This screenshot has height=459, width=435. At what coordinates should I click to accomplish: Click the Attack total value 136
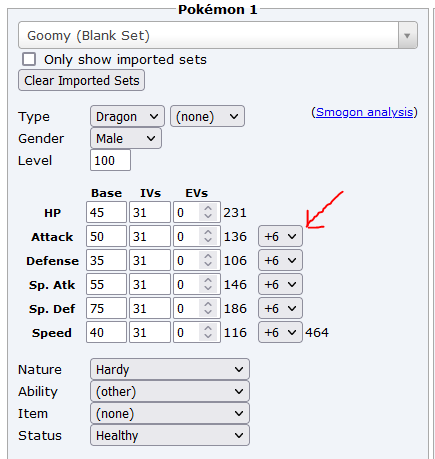(x=235, y=237)
